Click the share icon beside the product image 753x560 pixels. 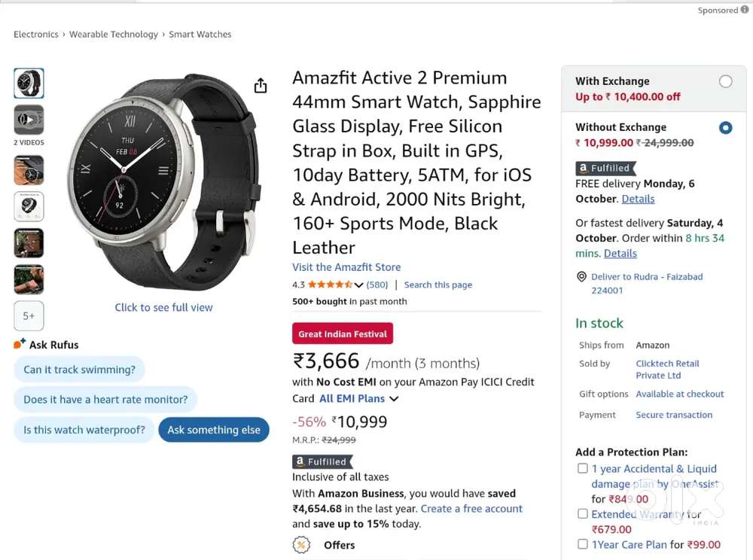tap(261, 86)
